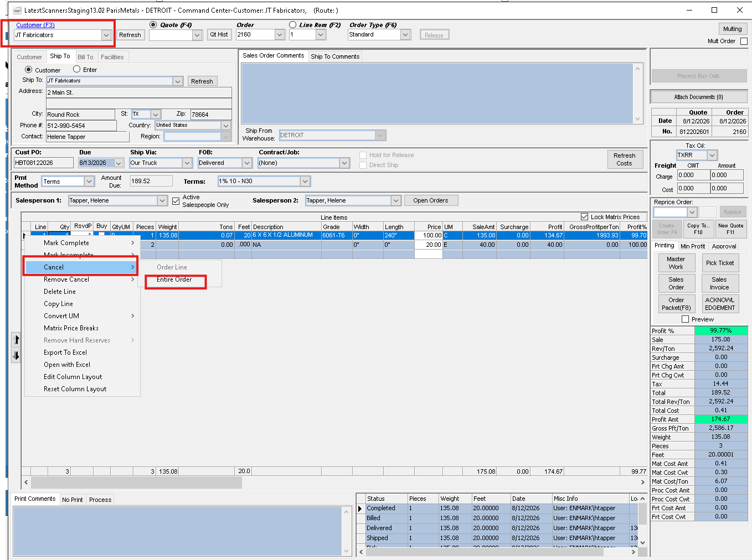
Task: Click the Sales Order Comments scrollbar
Action: pyautogui.click(x=638, y=94)
